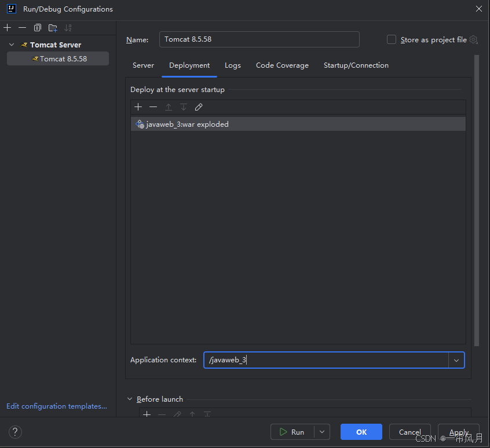Open the Run button dropdown arrow
The width and height of the screenshot is (490, 448).
322,432
